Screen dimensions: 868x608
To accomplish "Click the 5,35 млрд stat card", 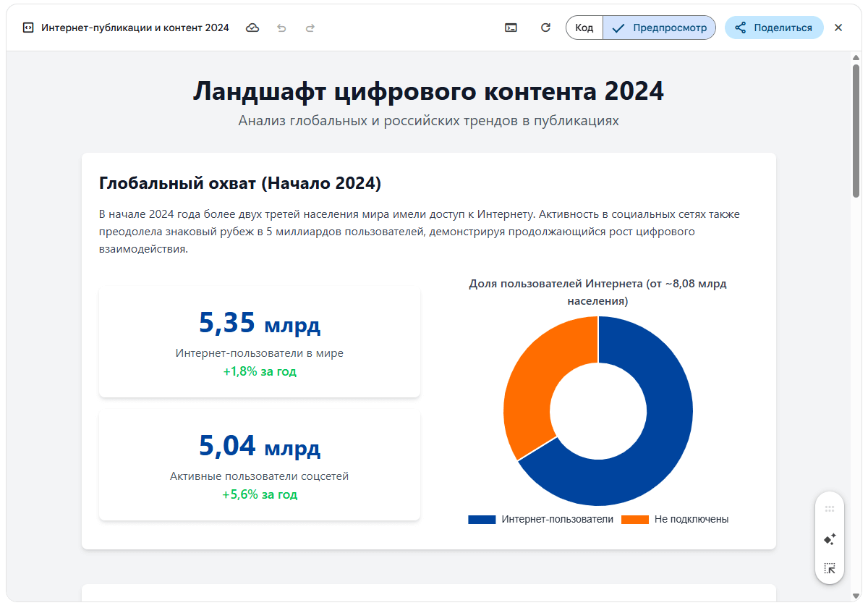I will pyautogui.click(x=260, y=342).
